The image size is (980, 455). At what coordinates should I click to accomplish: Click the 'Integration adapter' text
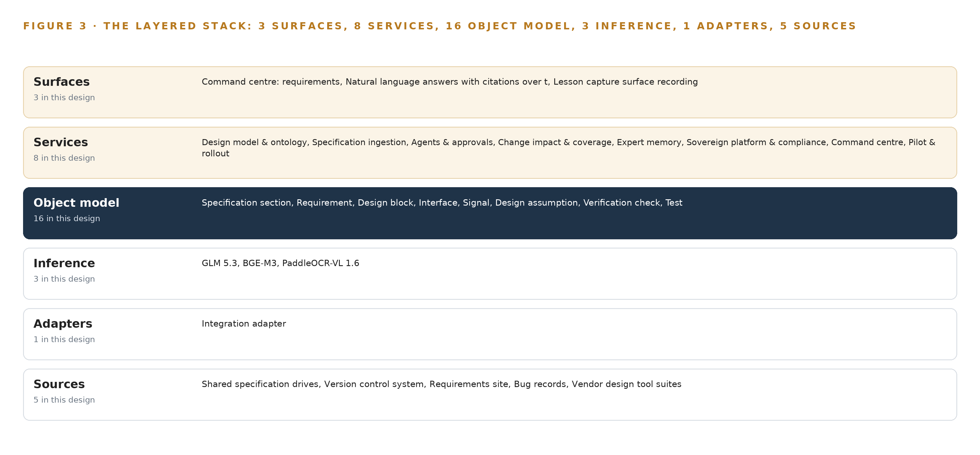point(244,323)
